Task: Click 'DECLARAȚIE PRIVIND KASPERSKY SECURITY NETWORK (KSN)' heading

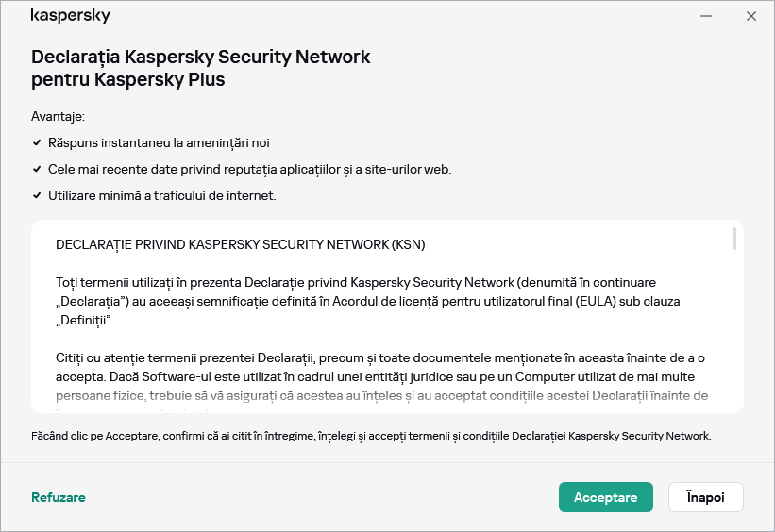Action: (240, 244)
